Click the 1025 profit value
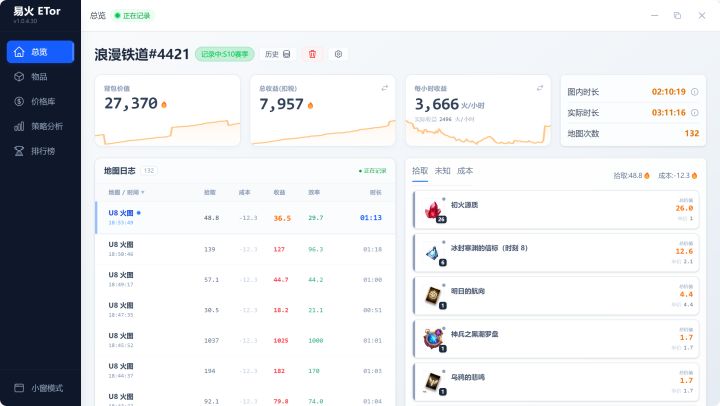The image size is (720, 406). 281,341
